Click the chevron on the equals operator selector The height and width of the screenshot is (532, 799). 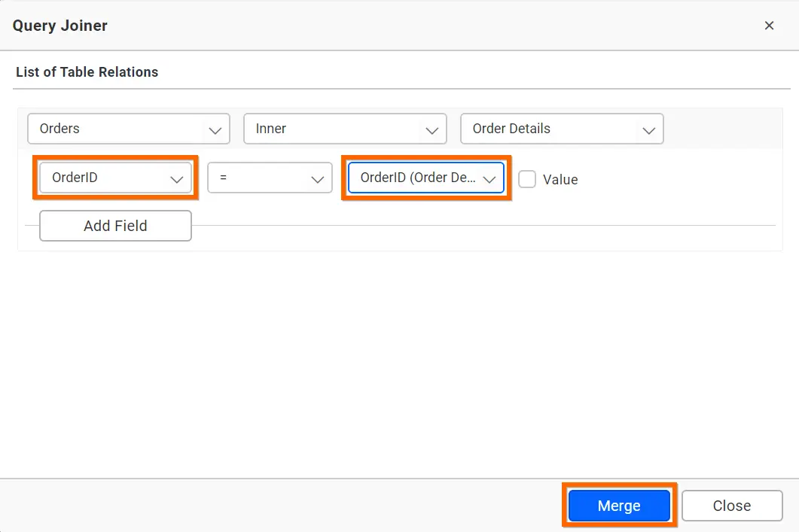point(317,178)
